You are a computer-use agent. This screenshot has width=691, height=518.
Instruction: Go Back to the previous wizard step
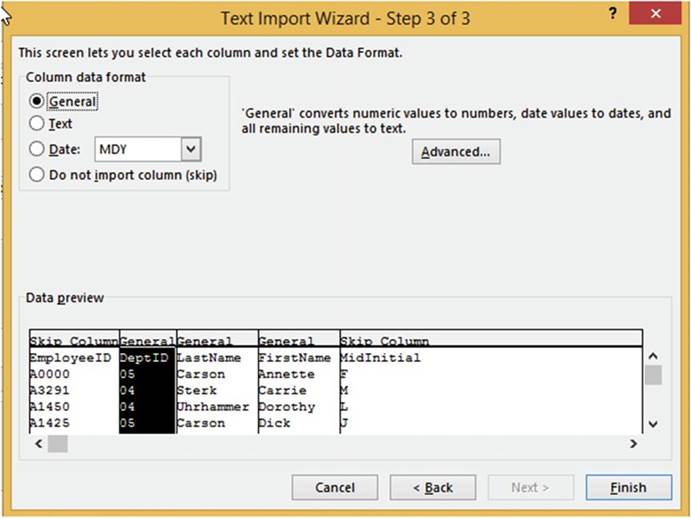(x=433, y=487)
